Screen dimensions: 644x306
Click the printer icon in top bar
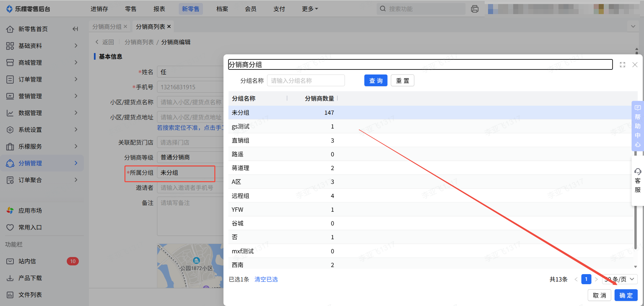475,9
